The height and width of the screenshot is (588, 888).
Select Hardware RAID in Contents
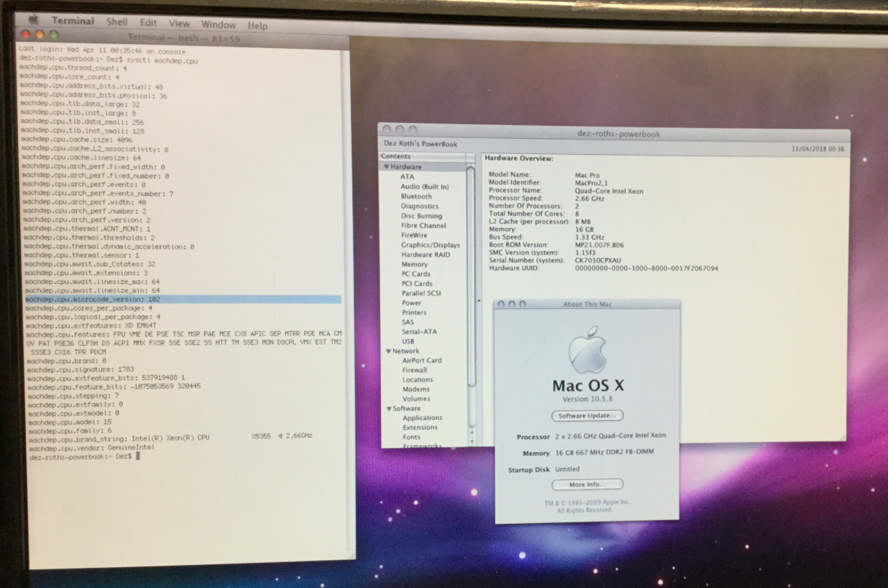tap(426, 255)
